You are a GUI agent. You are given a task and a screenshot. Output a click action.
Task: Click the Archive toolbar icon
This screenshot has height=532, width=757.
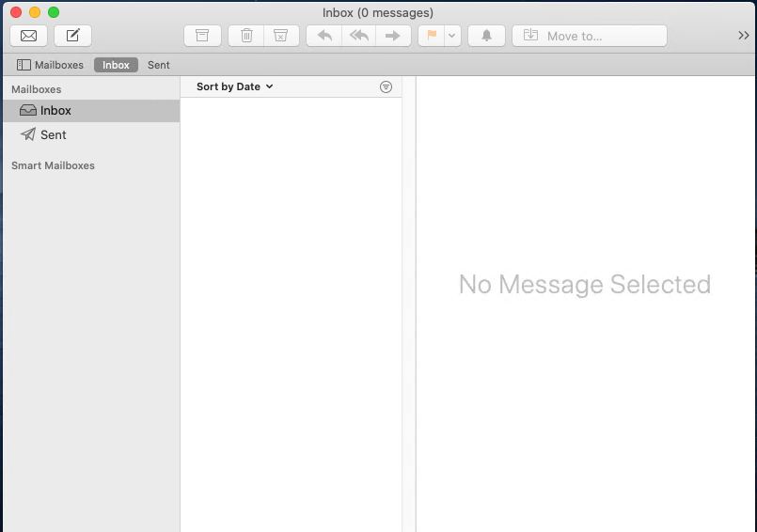(202, 36)
